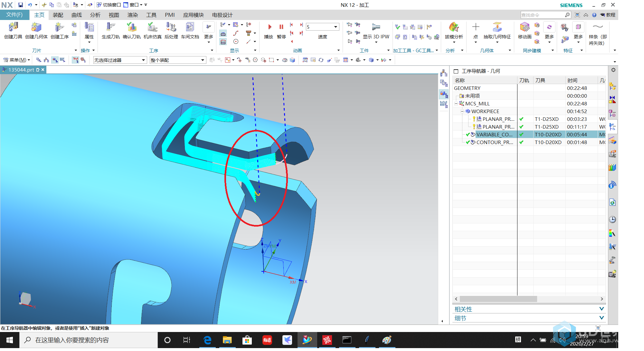Open the File (文件) menu

click(x=14, y=15)
